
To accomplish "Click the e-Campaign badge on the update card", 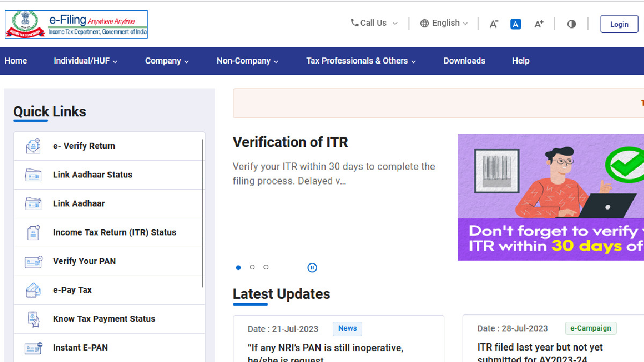I will pos(590,328).
